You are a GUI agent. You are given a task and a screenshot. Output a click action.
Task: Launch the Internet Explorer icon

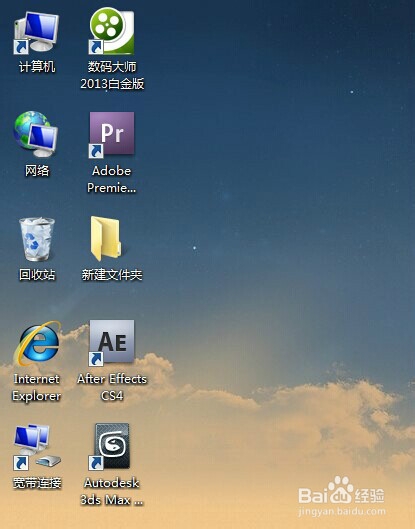click(x=38, y=343)
